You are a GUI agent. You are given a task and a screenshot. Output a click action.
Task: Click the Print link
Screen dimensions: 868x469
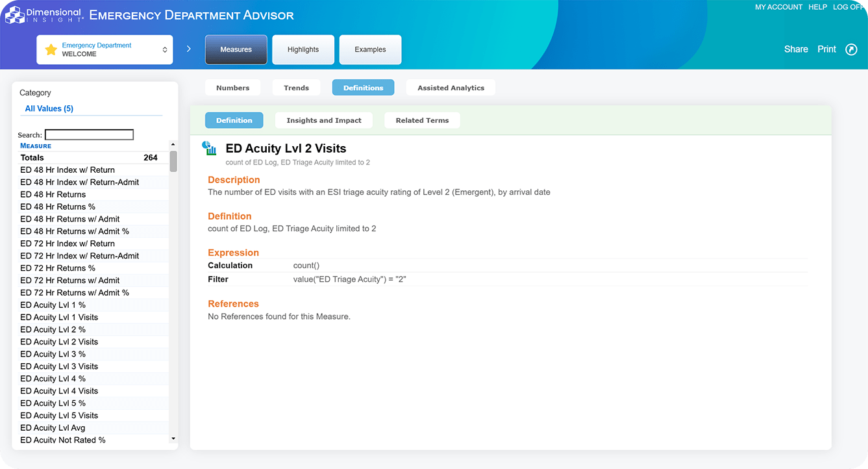(826, 49)
